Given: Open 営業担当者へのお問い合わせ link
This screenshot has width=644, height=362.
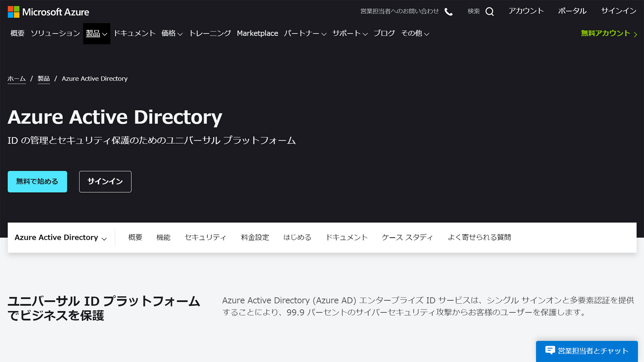Looking at the screenshot, I should click(399, 11).
